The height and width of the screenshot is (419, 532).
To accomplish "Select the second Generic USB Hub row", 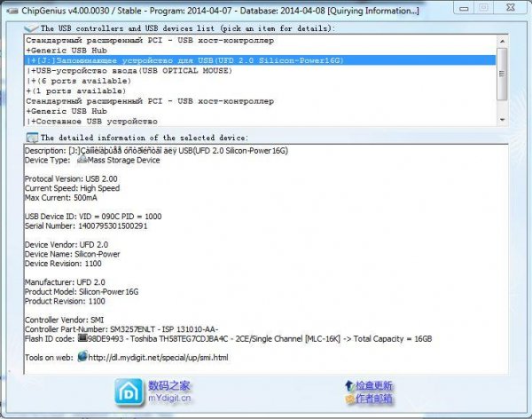I will [x=261, y=111].
